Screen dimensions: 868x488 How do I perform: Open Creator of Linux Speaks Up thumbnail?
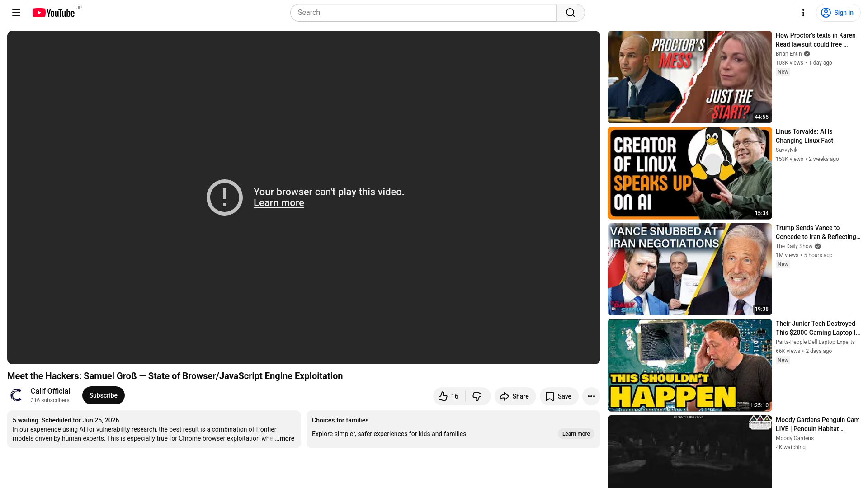click(x=690, y=173)
